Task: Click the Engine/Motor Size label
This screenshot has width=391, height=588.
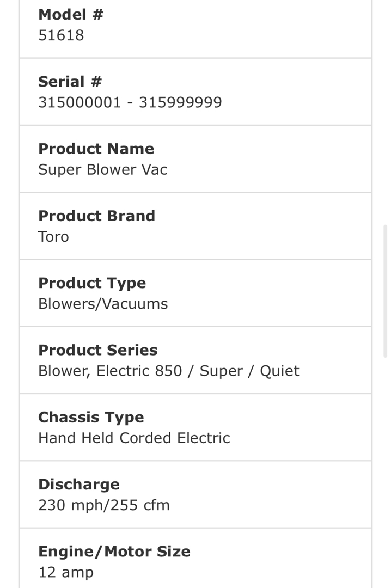Action: pyautogui.click(x=114, y=552)
